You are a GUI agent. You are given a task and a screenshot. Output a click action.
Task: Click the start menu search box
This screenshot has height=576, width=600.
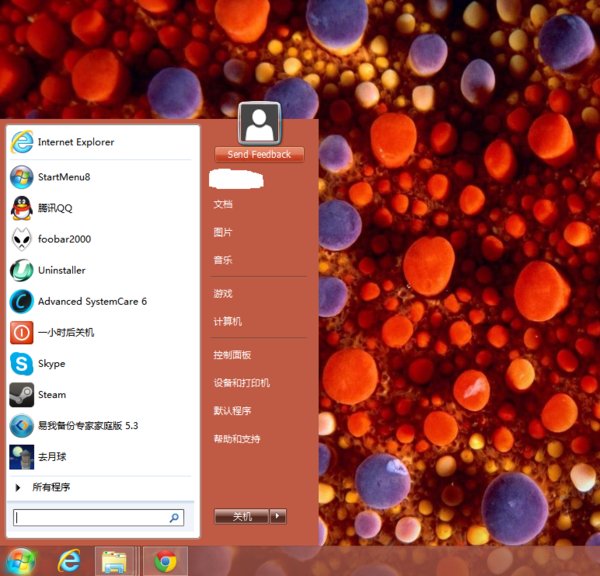[92, 518]
